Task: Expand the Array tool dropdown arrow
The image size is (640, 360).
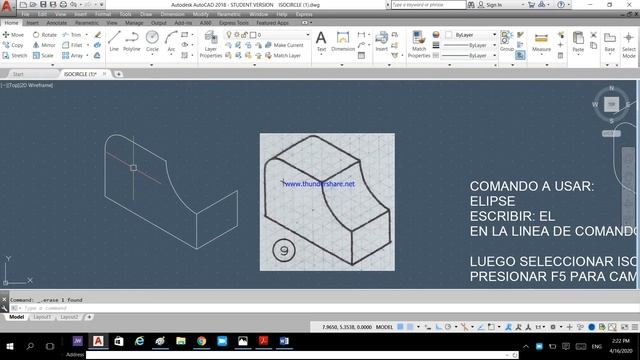Action: (87, 55)
